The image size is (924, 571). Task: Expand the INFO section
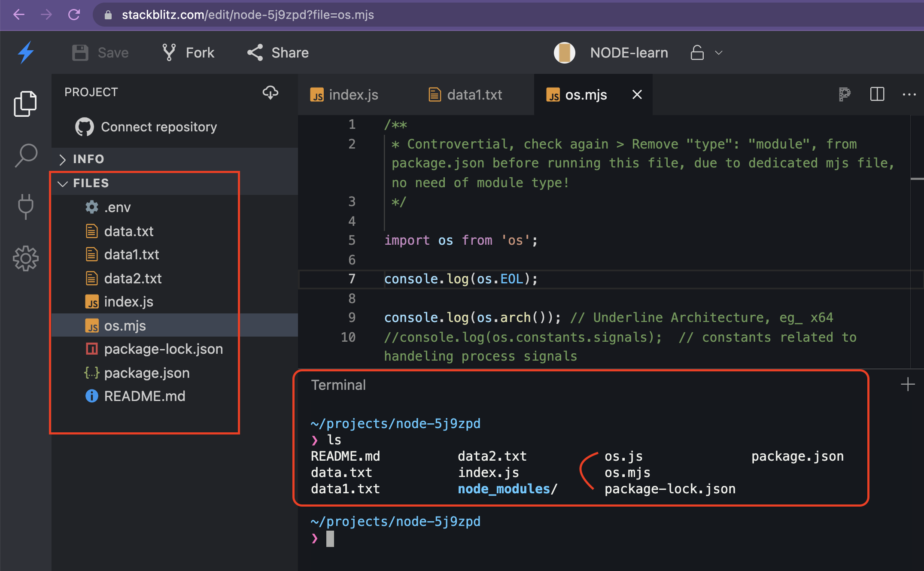point(63,159)
